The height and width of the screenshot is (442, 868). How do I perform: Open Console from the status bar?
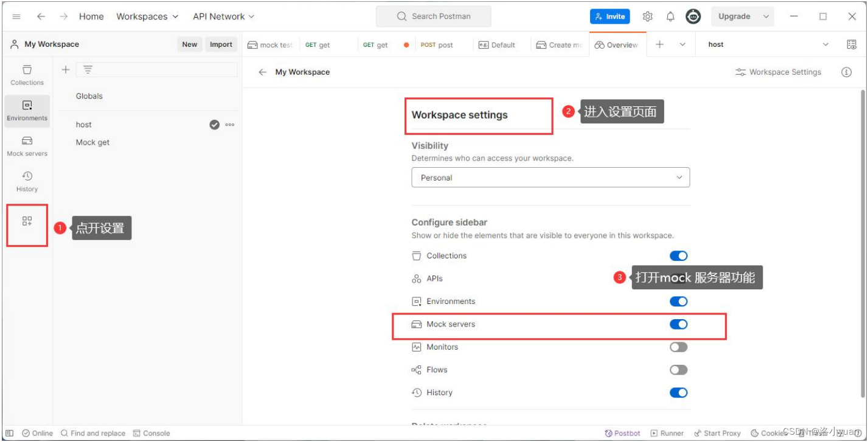point(151,433)
